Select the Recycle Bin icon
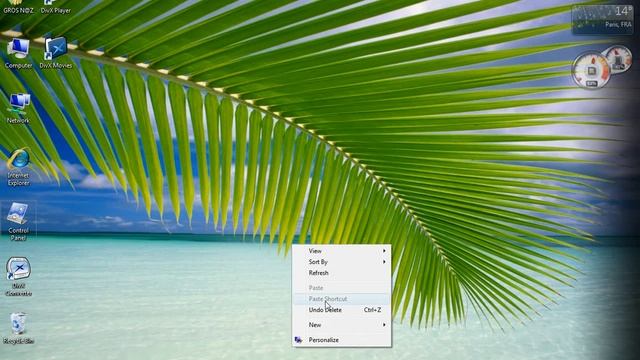Screen dimensions: 640x360 18,329
